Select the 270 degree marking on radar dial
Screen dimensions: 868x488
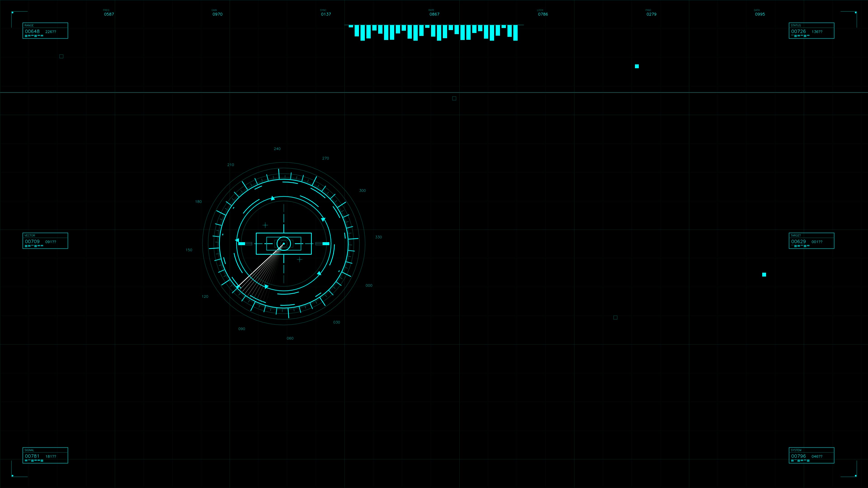coord(325,158)
